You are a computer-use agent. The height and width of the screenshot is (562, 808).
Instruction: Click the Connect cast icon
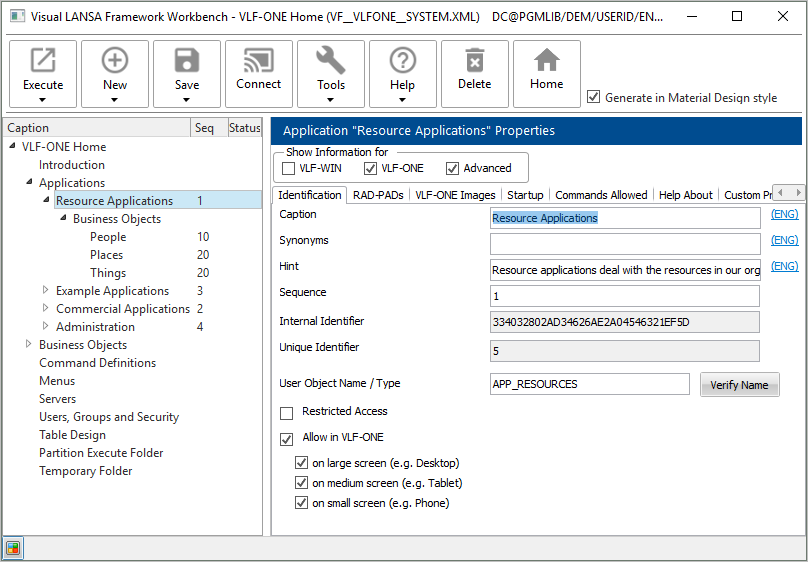point(259,62)
